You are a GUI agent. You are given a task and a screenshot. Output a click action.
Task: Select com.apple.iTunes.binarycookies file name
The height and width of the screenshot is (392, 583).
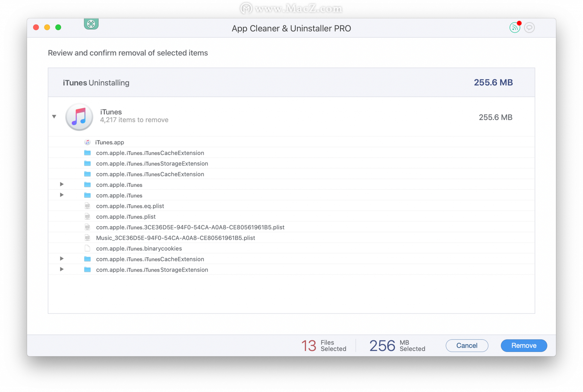pyautogui.click(x=139, y=248)
